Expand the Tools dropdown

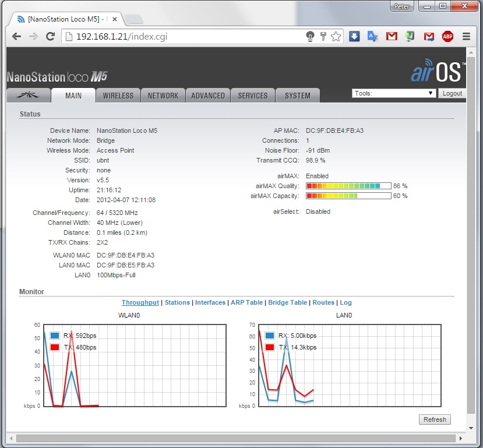click(394, 93)
